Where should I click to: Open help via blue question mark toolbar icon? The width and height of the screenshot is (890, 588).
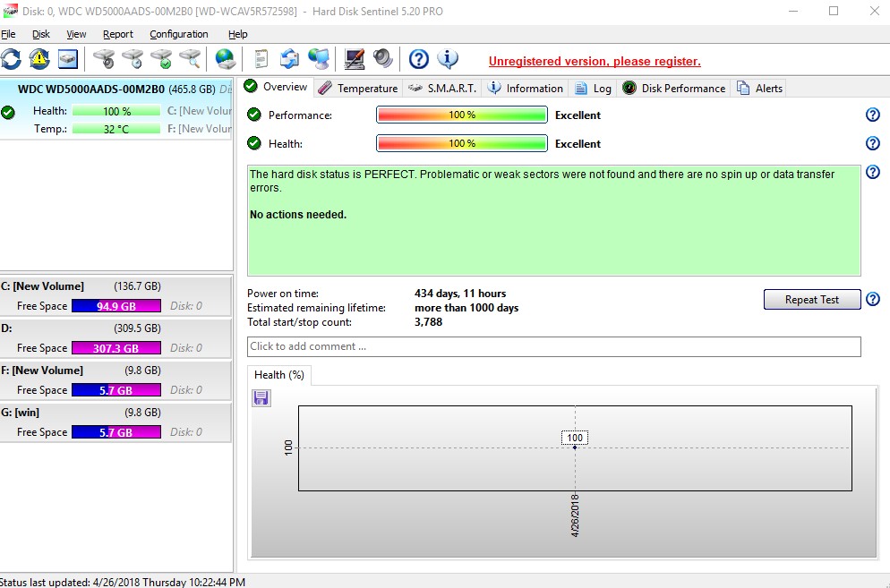point(418,59)
